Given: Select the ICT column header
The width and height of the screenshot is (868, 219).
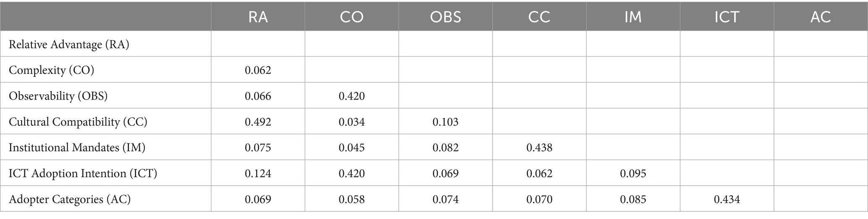Looking at the screenshot, I should pos(726,17).
